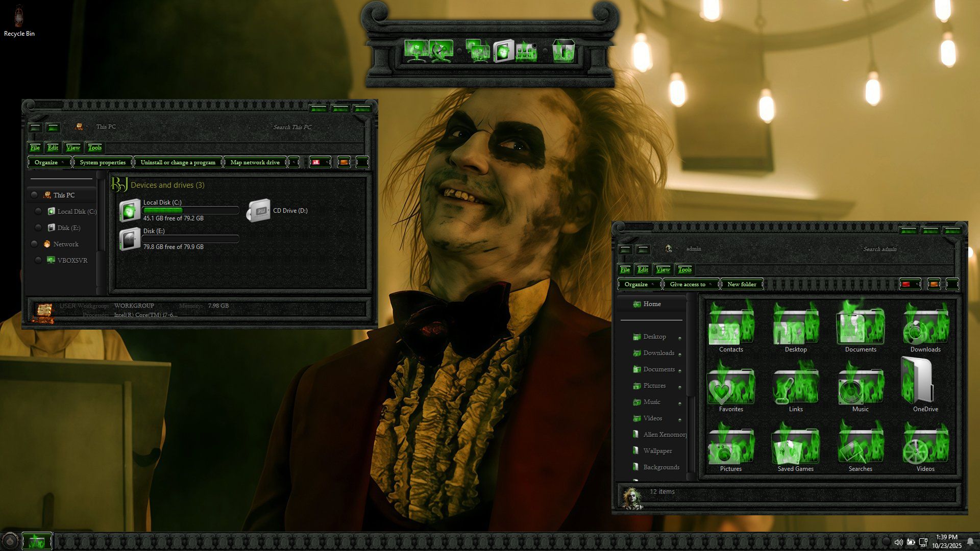This screenshot has width=980, height=551.
Task: Click the Windows drive icon in the dock
Action: [x=503, y=52]
